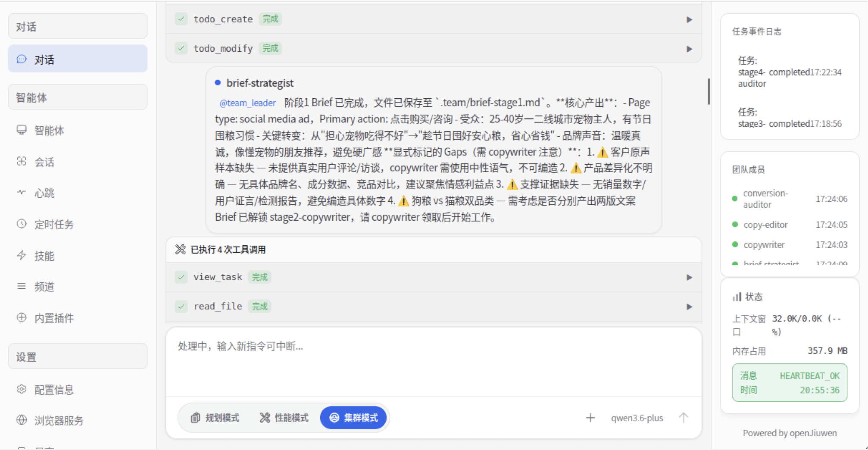Click the top 对话 section header
The width and height of the screenshot is (868, 450).
coord(78,26)
